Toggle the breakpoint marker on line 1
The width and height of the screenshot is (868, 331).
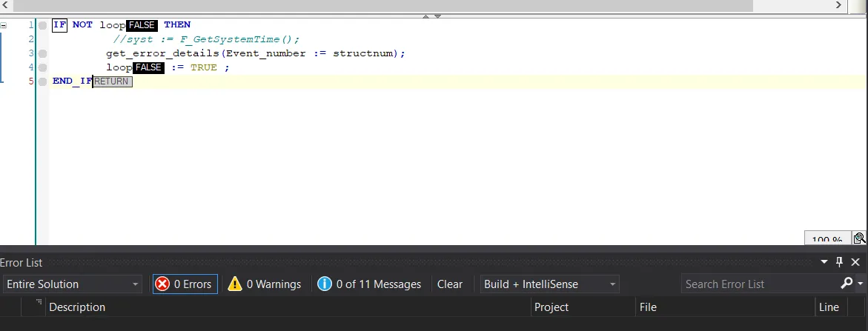[43, 25]
